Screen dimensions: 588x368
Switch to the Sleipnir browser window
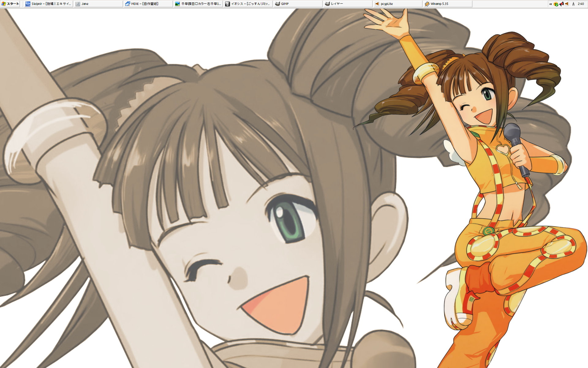[x=48, y=4]
